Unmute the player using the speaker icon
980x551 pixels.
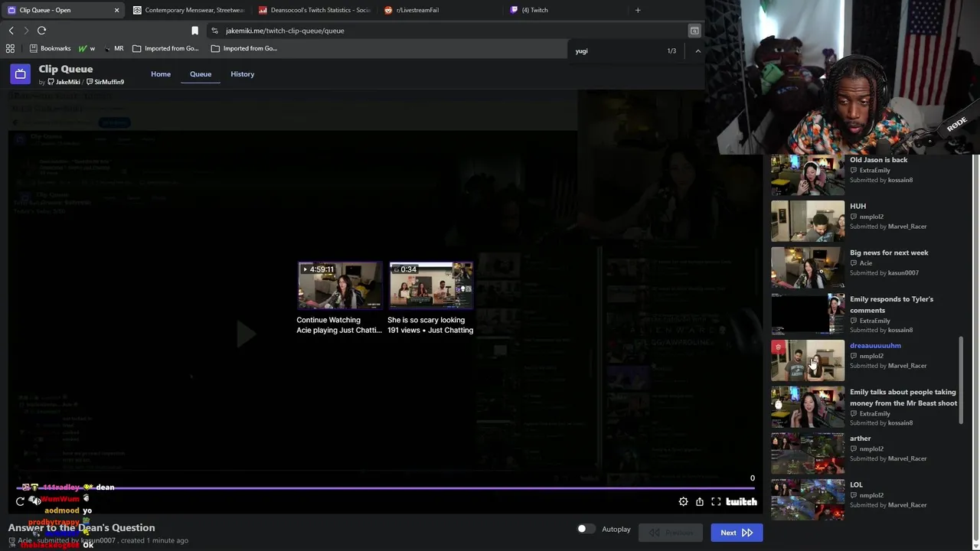pos(35,500)
